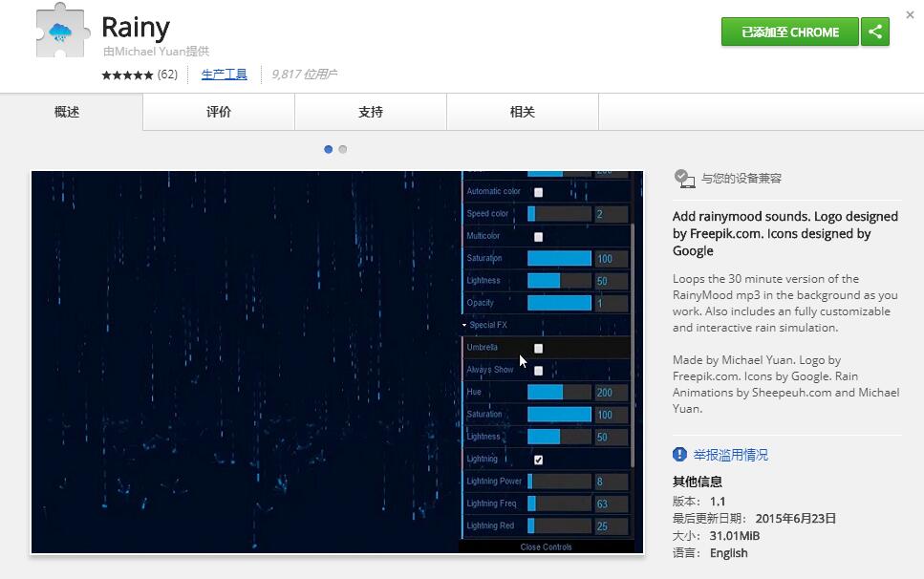924x579 pixels.
Task: Switch to the 评价 tab
Action: 219,111
